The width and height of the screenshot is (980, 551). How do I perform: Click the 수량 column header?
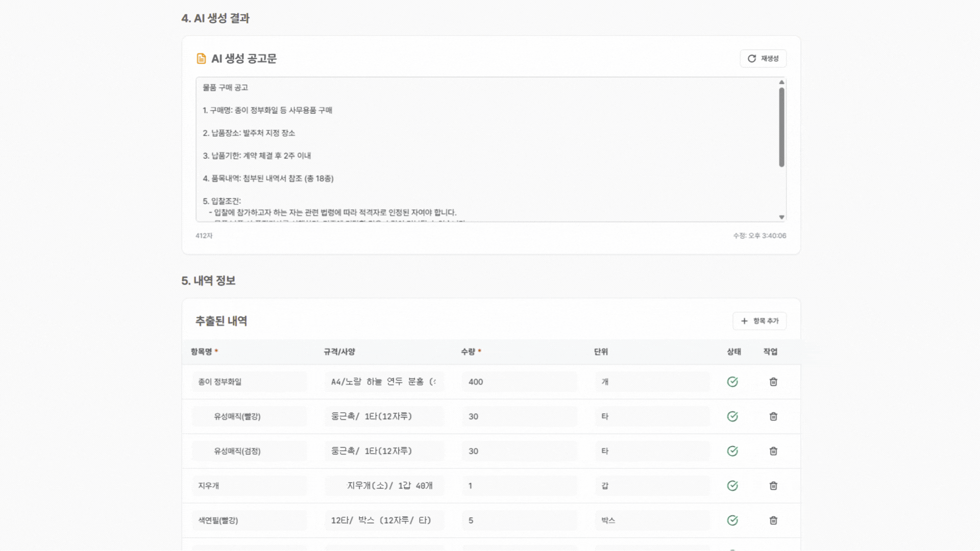(x=471, y=352)
